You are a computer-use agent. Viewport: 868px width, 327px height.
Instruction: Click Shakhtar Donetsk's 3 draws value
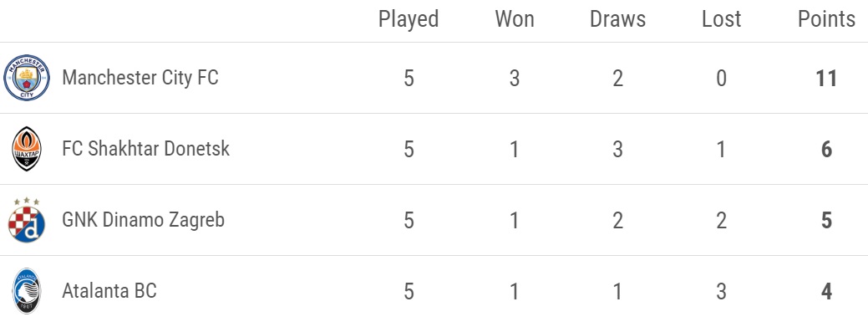point(617,149)
